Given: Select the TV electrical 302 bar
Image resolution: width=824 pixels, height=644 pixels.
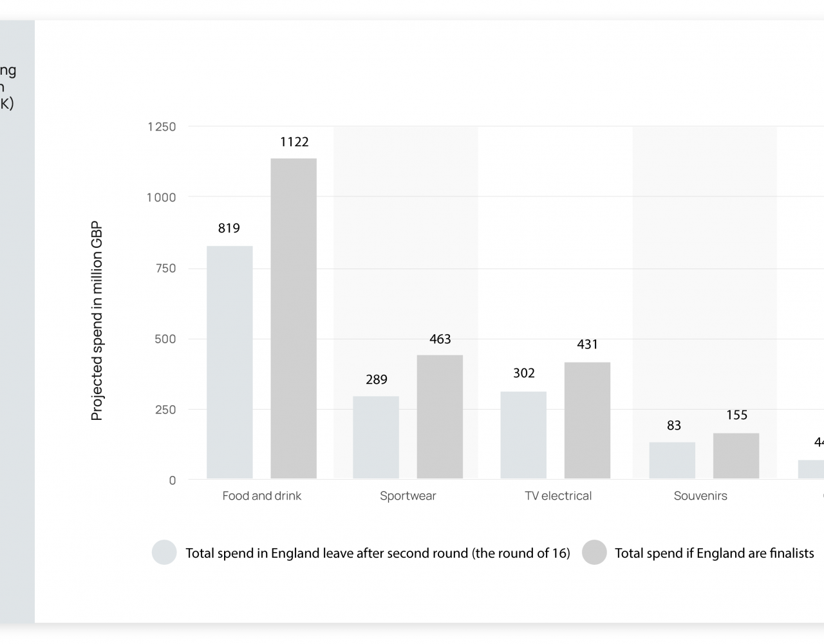Looking at the screenshot, I should tap(523, 435).
